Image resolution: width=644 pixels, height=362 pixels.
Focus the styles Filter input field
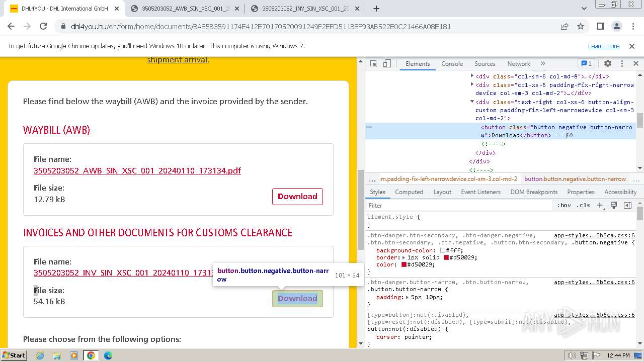click(459, 206)
